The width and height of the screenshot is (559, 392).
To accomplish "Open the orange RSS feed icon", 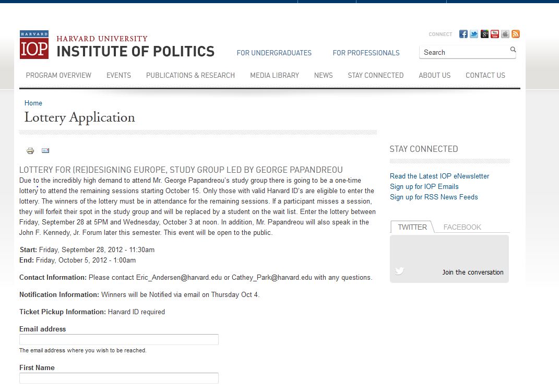I will point(516,34).
